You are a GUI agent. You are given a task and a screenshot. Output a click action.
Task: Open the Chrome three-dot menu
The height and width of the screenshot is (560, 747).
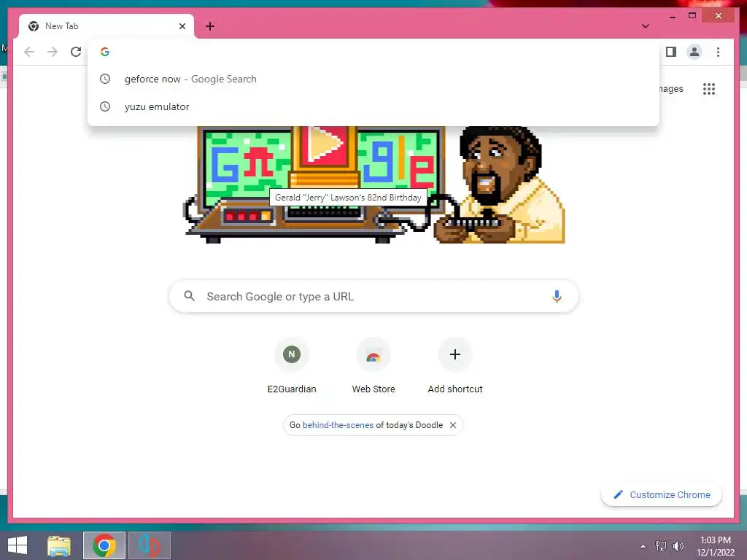pos(718,52)
